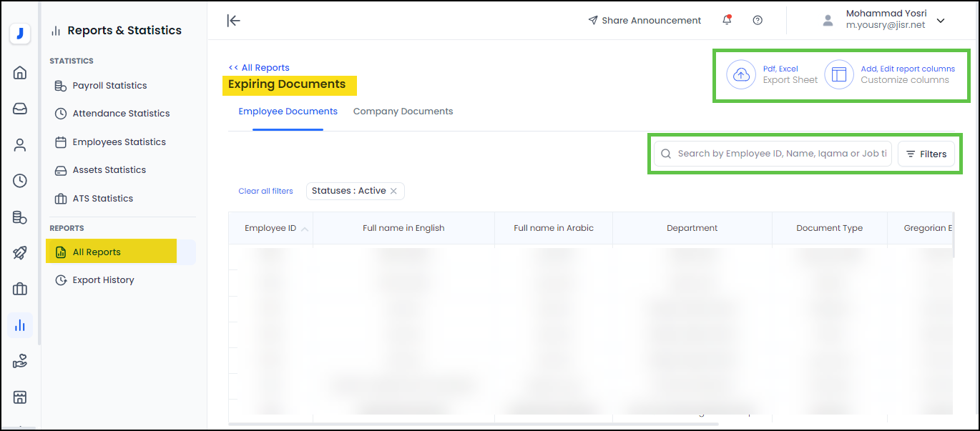Open Payroll Statistics in the sidebar
Screen dimensions: 980x431
(109, 86)
